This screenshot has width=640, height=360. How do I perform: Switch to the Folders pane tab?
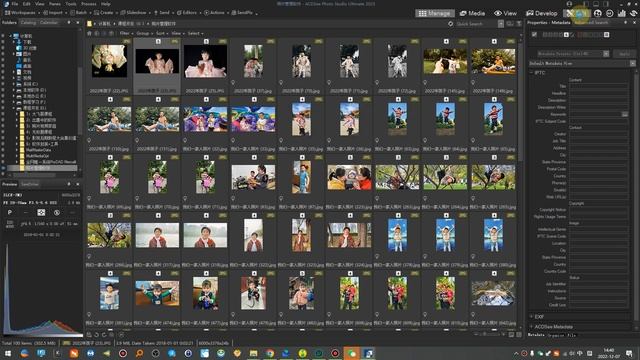9,22
